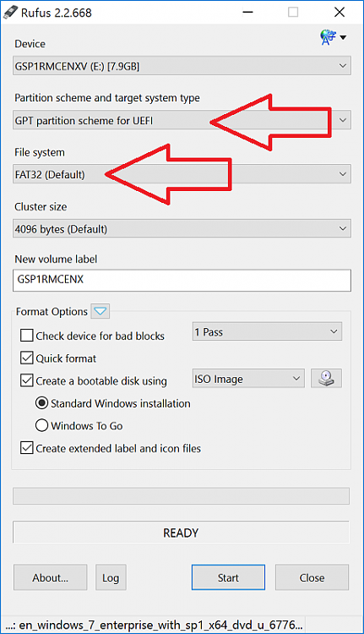This screenshot has width=364, height=634.
Task: Uncheck the Quick format checkbox
Action: click(x=27, y=358)
